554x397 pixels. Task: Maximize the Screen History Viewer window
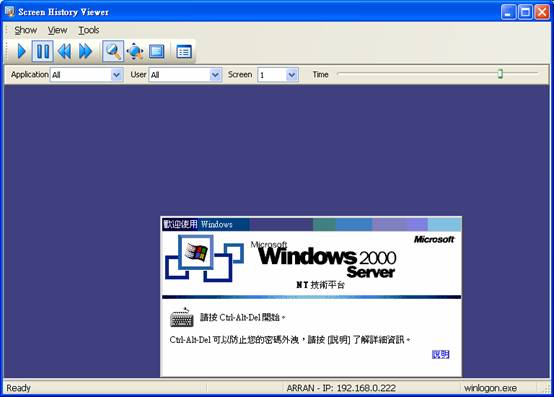point(525,12)
